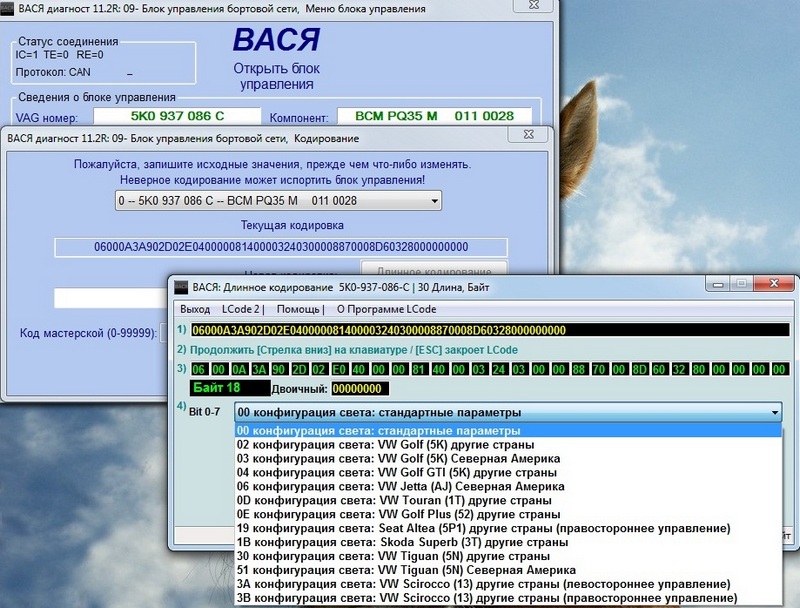Select option 3B VW Scirocco правостороннее управление
This screenshot has width=800, height=608.
[508, 598]
